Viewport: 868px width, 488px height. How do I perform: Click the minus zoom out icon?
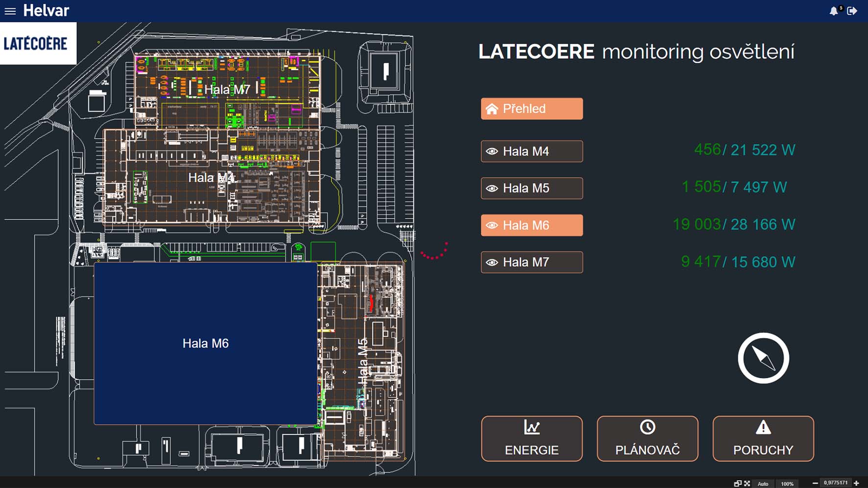coord(815,484)
